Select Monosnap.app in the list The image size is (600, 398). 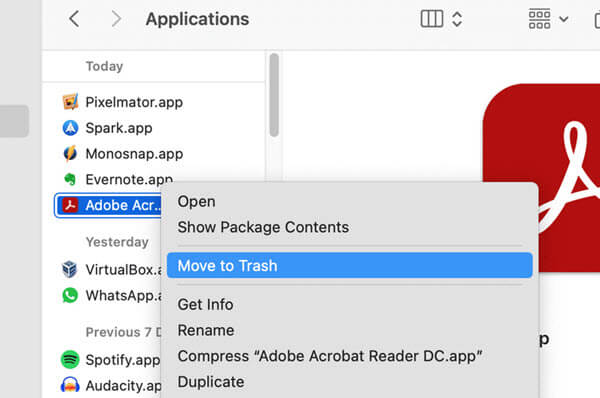point(134,154)
